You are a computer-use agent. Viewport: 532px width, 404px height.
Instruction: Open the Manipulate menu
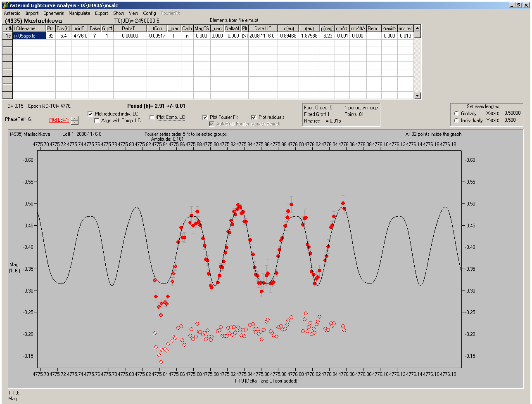[79, 13]
